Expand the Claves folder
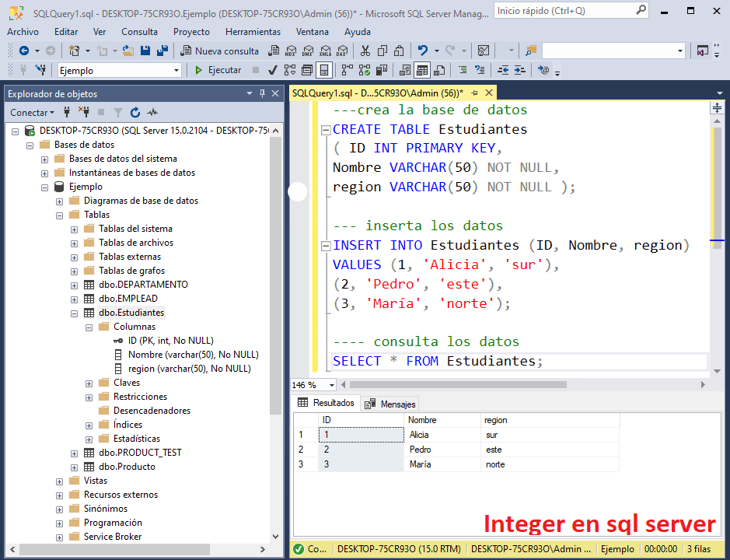The width and height of the screenshot is (730, 560). tap(89, 383)
